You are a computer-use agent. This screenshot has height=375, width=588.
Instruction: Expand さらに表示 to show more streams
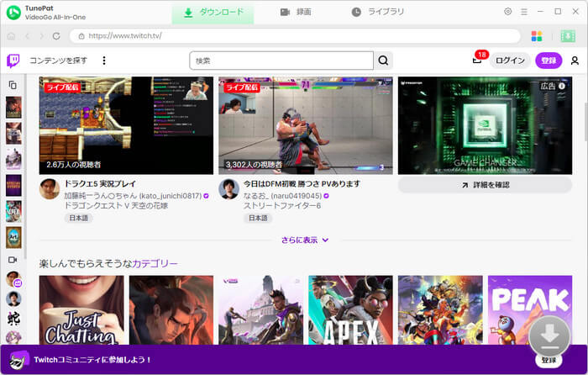(305, 240)
